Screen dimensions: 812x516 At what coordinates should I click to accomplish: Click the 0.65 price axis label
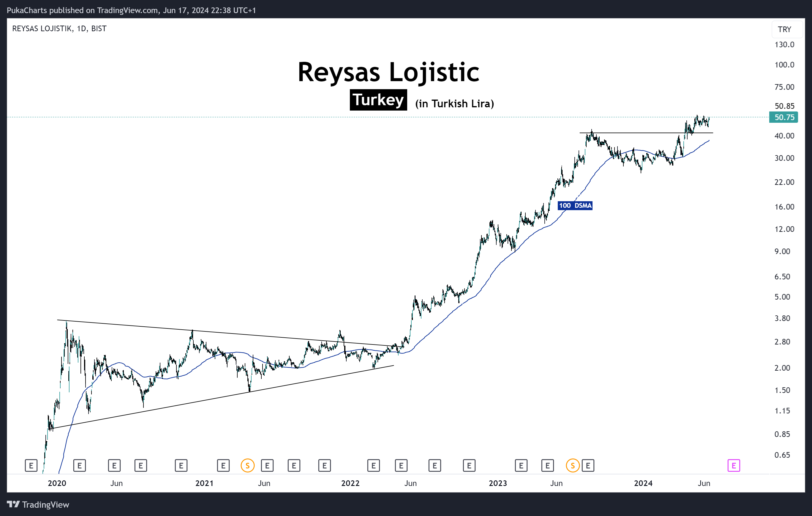(x=782, y=455)
